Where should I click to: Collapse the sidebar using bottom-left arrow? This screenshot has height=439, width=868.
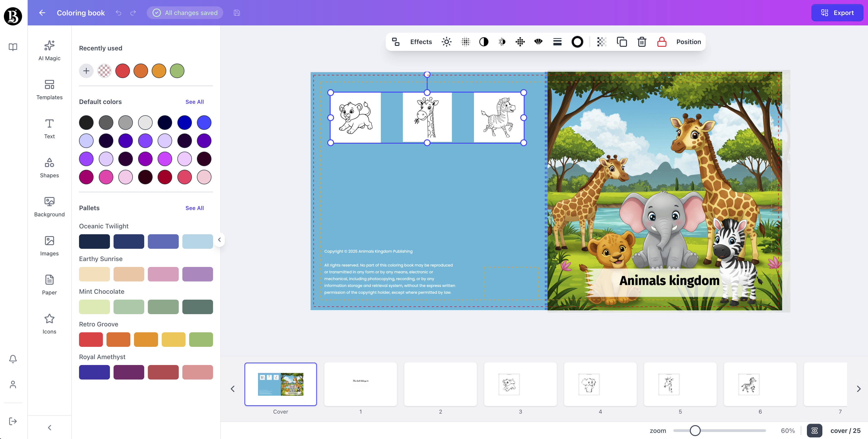click(x=49, y=427)
